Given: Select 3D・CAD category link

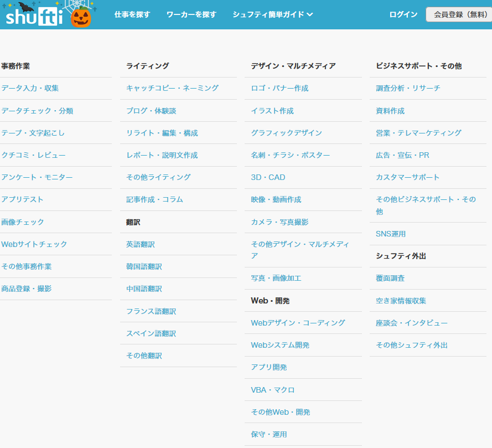Looking at the screenshot, I should (x=268, y=177).
